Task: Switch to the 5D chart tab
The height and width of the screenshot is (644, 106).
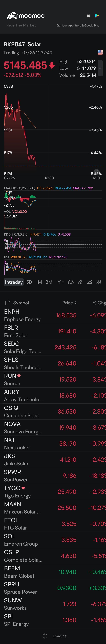Action: pos(29,282)
